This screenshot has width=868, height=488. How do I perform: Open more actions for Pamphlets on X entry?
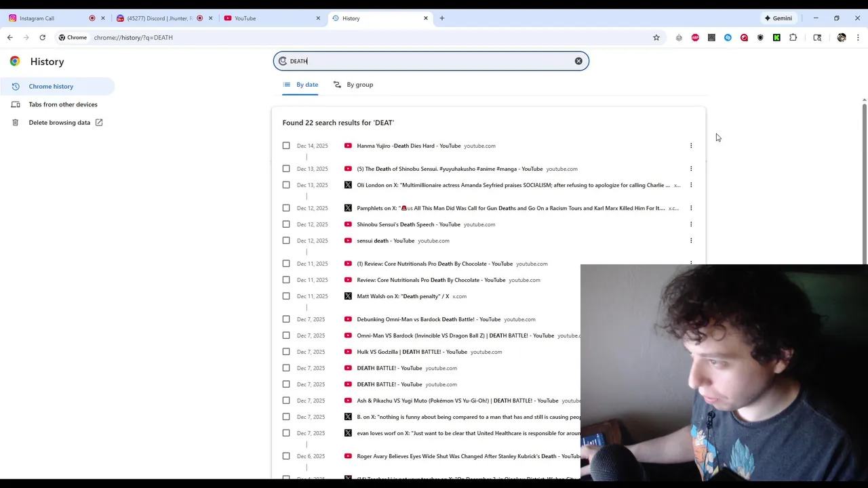pos(691,208)
